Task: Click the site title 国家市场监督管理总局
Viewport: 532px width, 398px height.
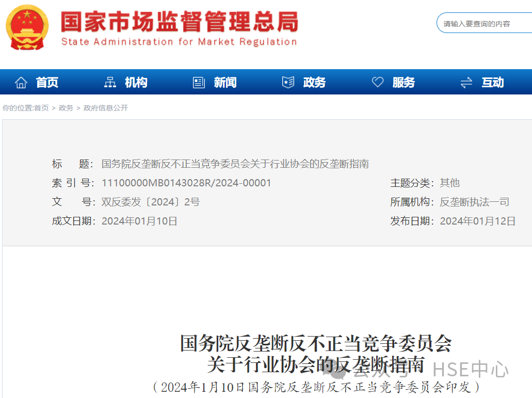Action: tap(180, 22)
